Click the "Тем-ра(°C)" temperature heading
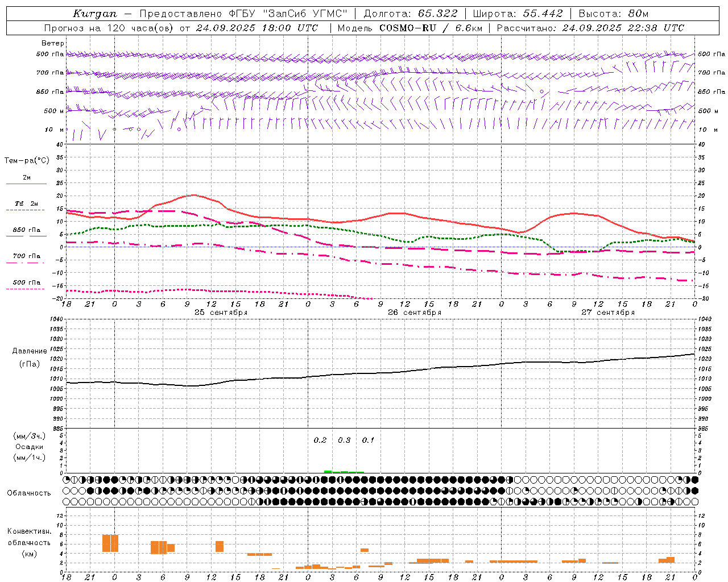Viewport: 728px width, 582px height. click(x=27, y=161)
